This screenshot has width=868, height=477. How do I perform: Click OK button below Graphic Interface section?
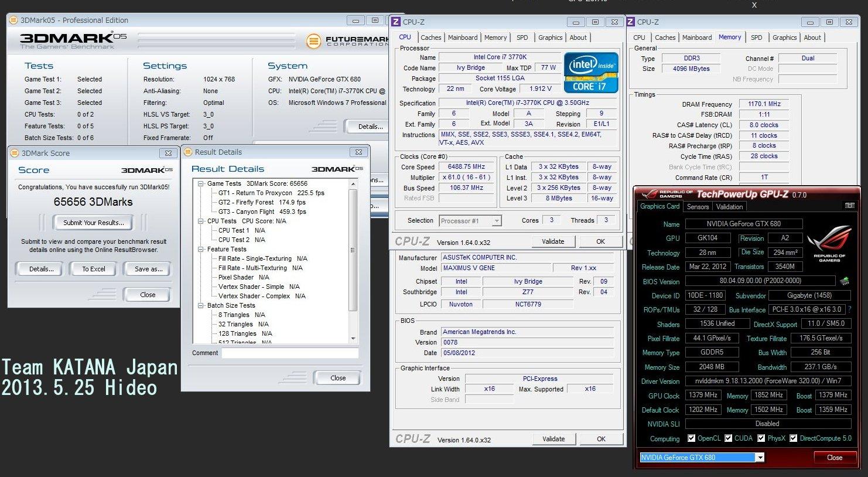click(x=601, y=439)
